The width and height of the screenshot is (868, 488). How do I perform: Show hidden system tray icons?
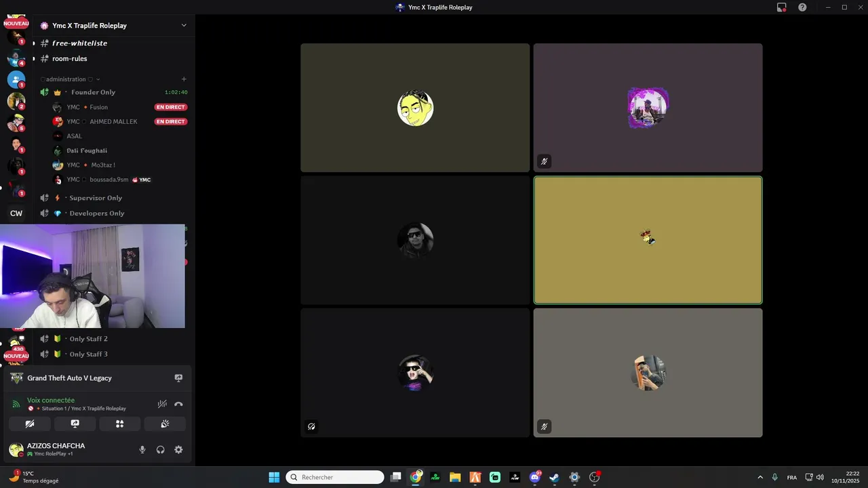click(760, 477)
